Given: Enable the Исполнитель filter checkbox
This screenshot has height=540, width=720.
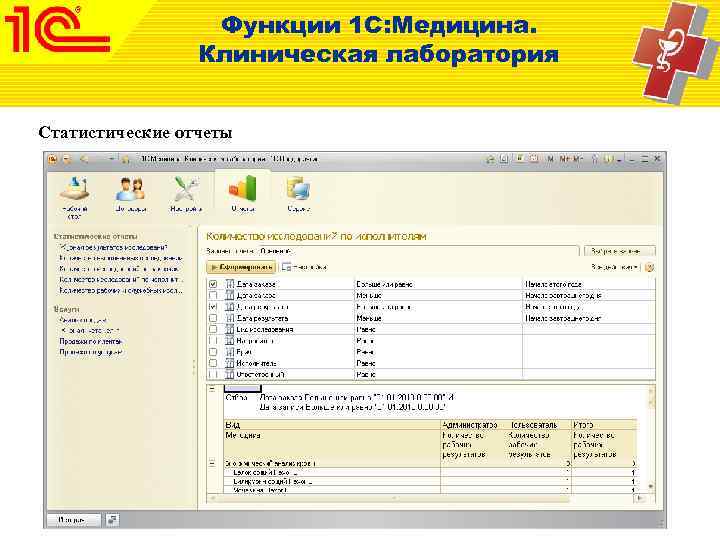Looking at the screenshot, I should tap(213, 363).
